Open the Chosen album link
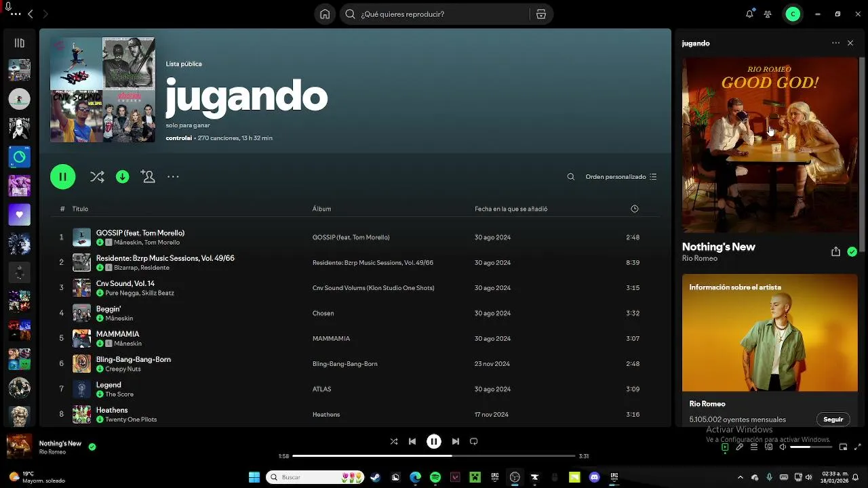The width and height of the screenshot is (868, 488). pyautogui.click(x=323, y=313)
